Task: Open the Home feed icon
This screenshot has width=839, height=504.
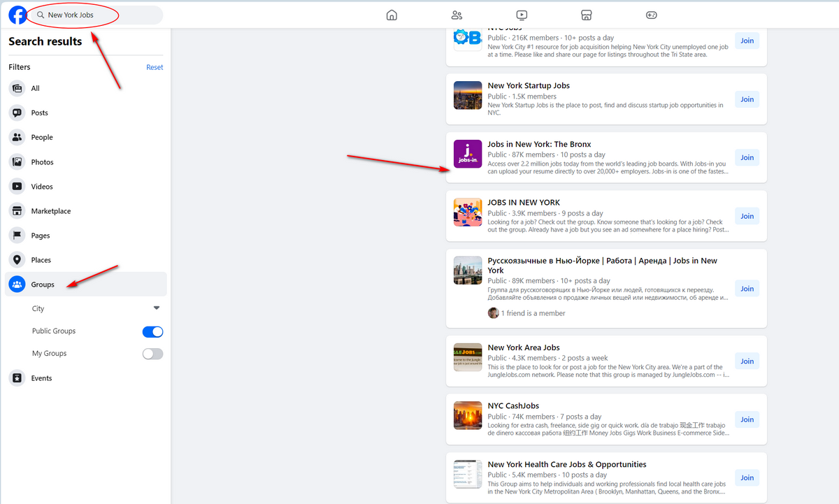Action: tap(392, 15)
